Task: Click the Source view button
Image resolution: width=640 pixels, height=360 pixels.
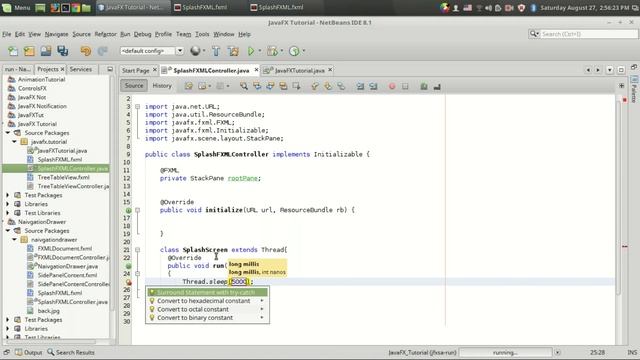Action: tap(134, 86)
